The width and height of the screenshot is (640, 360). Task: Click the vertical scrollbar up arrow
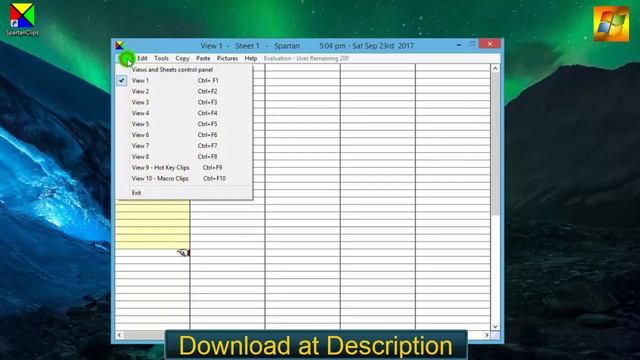click(495, 68)
